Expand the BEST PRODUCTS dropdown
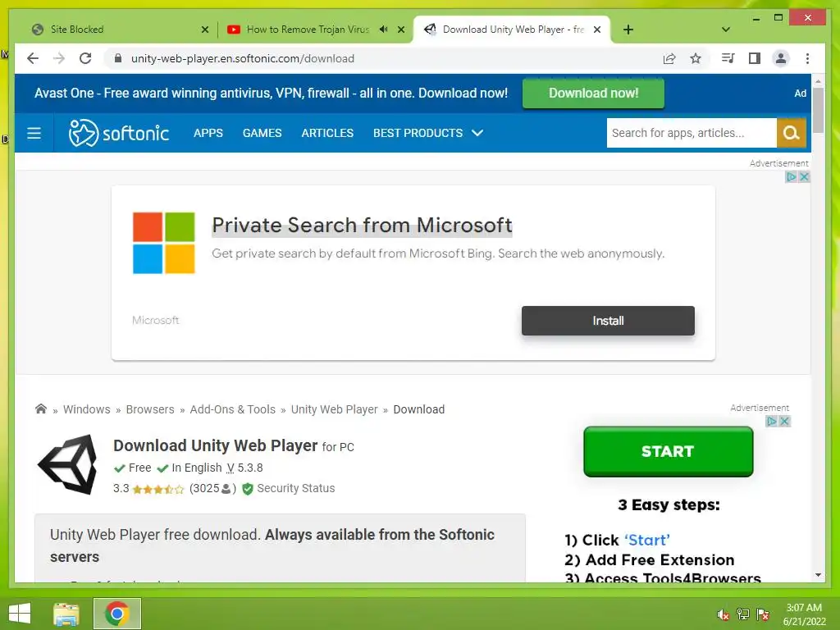The image size is (840, 630). tap(428, 133)
